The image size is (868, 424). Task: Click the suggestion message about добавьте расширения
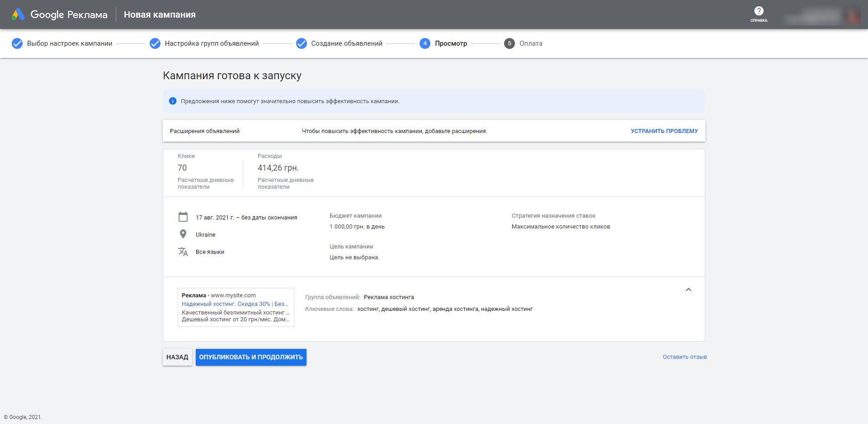click(x=394, y=131)
